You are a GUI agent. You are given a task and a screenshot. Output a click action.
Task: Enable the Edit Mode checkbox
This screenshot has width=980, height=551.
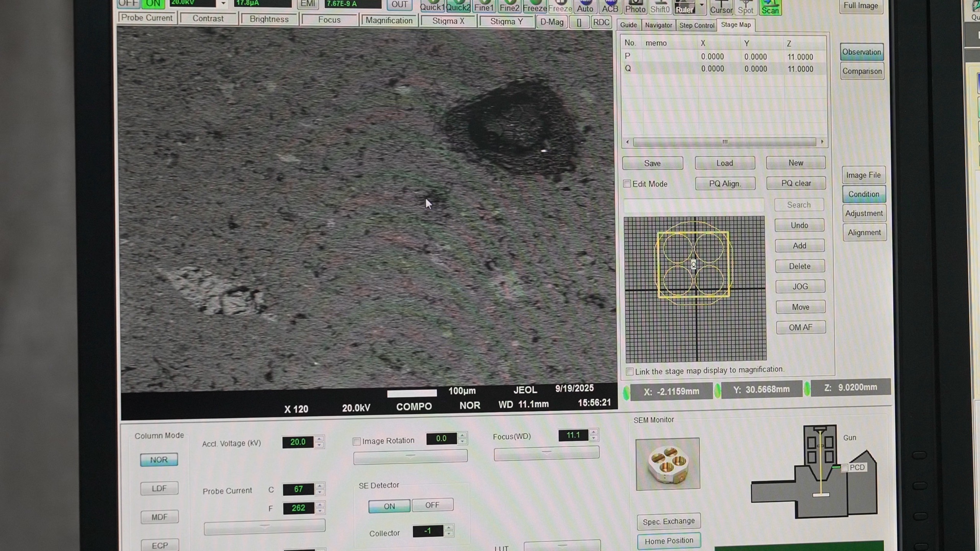(x=627, y=184)
